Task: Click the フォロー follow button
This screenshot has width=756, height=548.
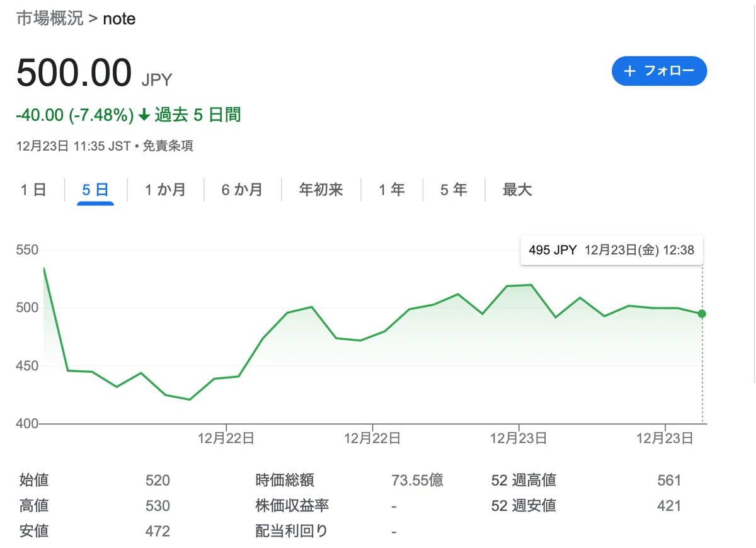Action: click(x=659, y=71)
